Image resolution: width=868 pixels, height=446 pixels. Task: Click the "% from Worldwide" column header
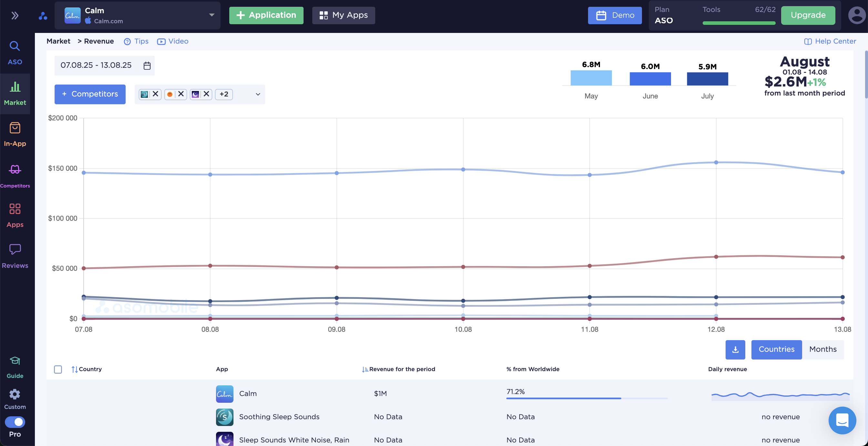click(533, 369)
